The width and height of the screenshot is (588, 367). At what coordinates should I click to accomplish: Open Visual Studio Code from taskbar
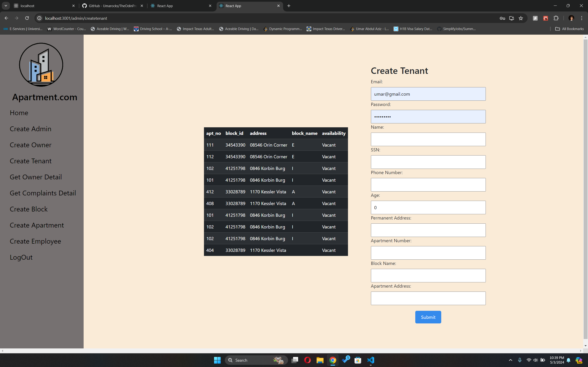point(370,360)
